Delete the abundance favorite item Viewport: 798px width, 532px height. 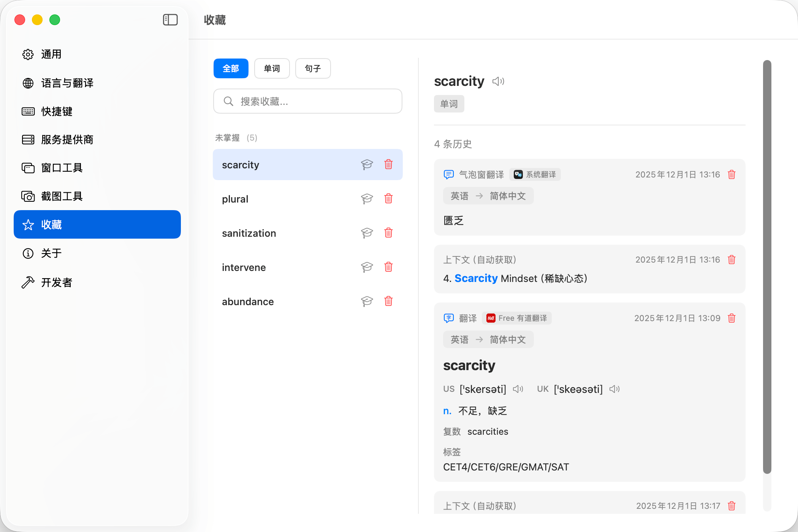tap(388, 301)
